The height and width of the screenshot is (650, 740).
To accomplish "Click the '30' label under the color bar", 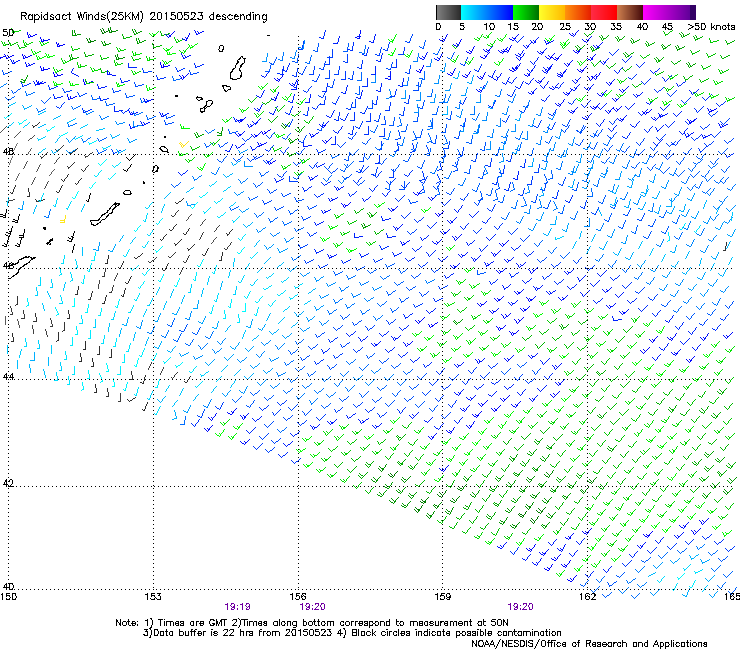I will (590, 27).
